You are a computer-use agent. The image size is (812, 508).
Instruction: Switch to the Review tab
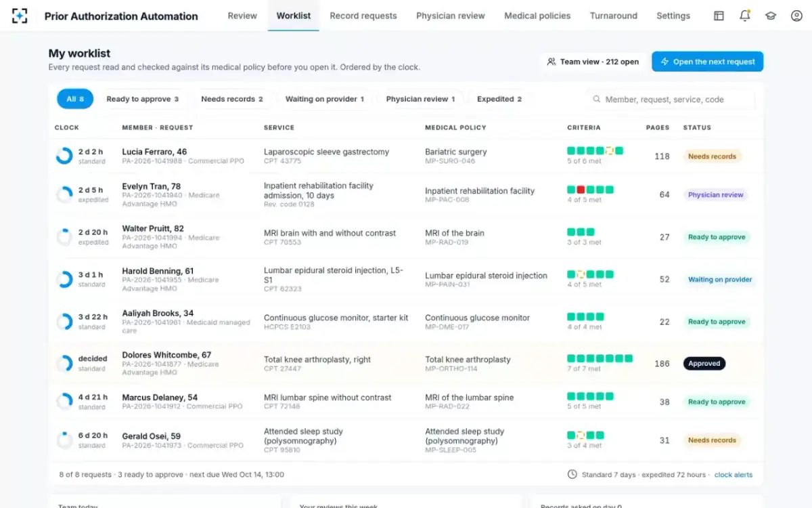tap(242, 16)
